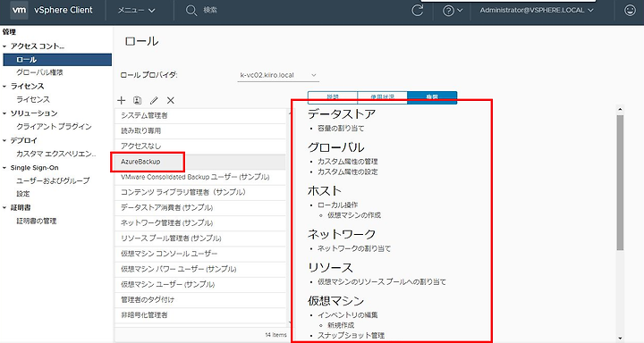Click the smiley feedback icon
Screen dimensions: 644x343
(630, 10)
